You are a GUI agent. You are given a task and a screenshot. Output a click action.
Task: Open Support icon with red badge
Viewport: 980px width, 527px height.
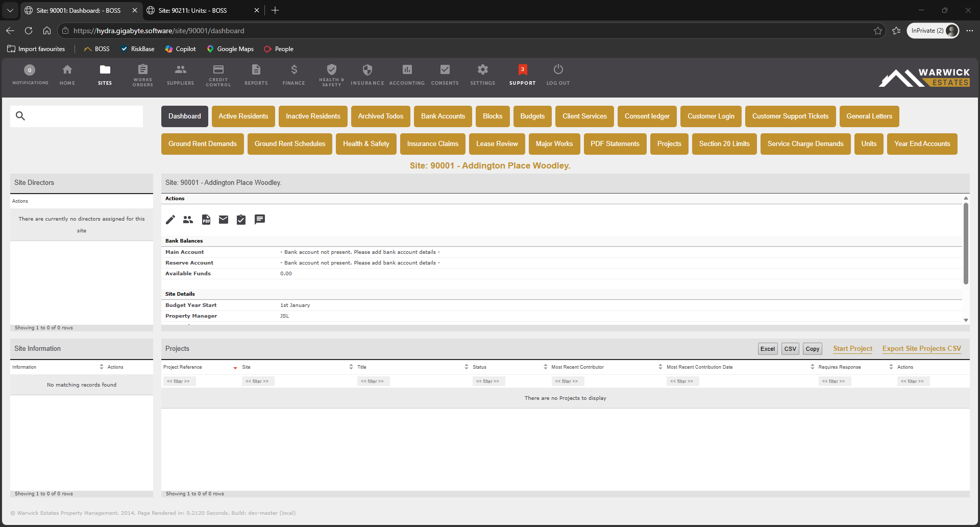523,69
